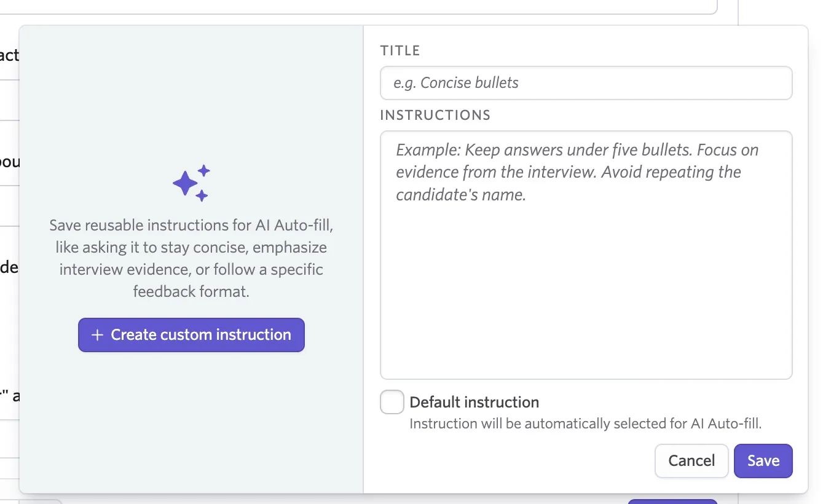Click the INSTRUCTIONS field heading

[435, 115]
